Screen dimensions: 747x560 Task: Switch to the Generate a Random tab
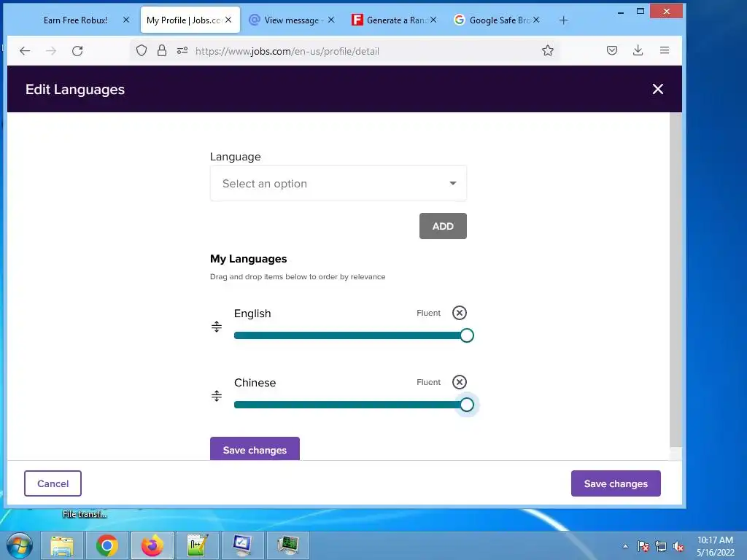pos(393,20)
